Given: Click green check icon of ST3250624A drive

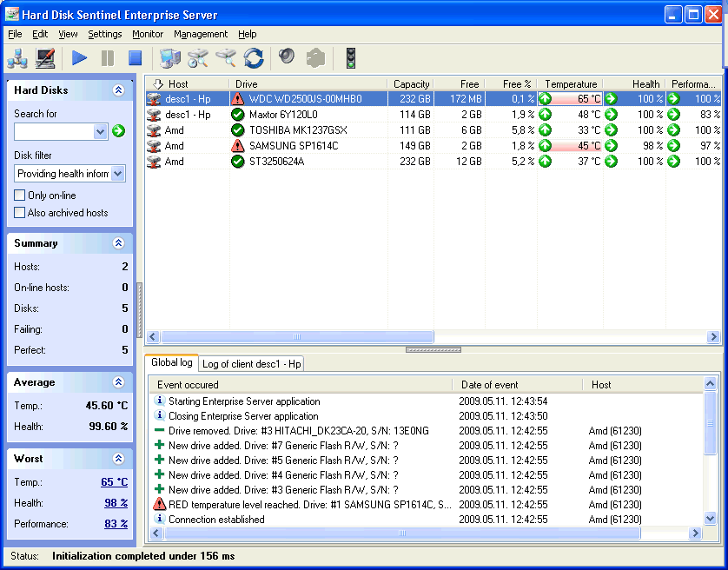Looking at the screenshot, I should 237,162.
